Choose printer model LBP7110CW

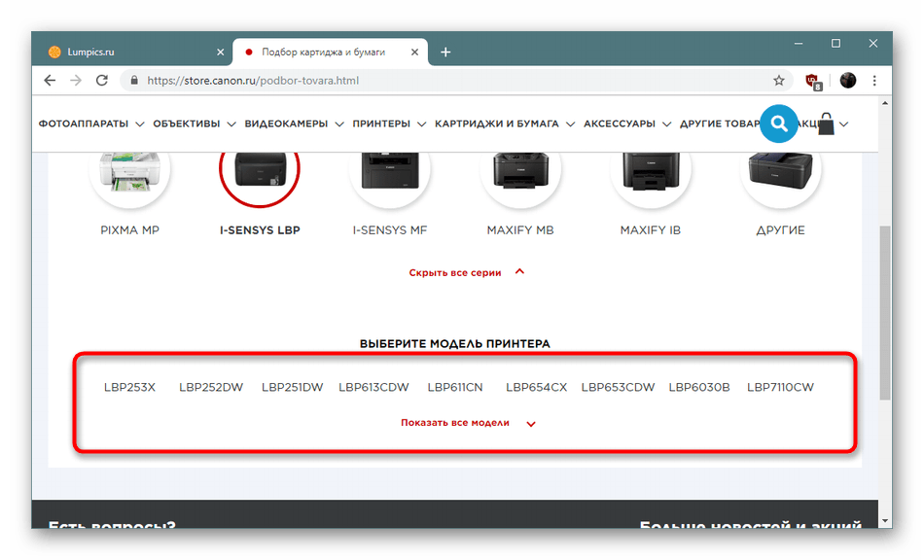(780, 388)
